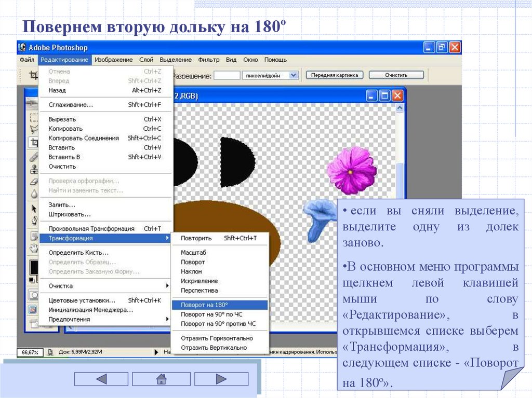Screen dimensions: 532x398
Task: Select the Rectangular Marquee tool
Action: 33,117
